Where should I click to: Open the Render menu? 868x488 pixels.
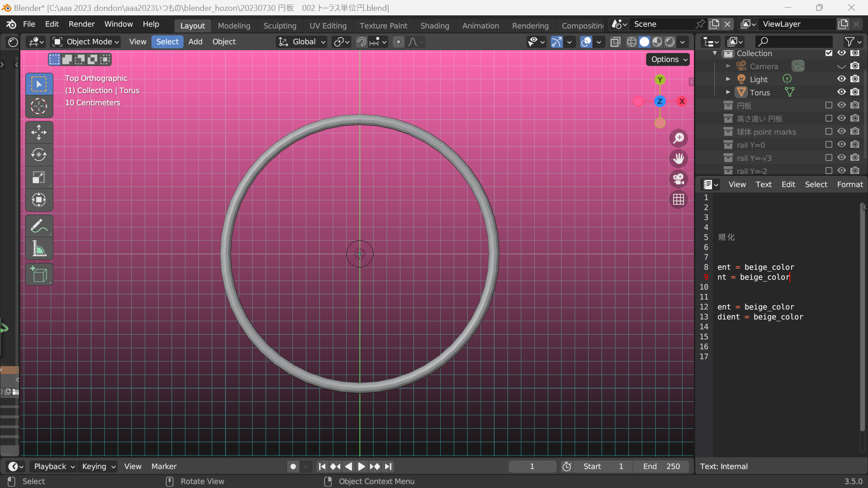click(x=81, y=24)
